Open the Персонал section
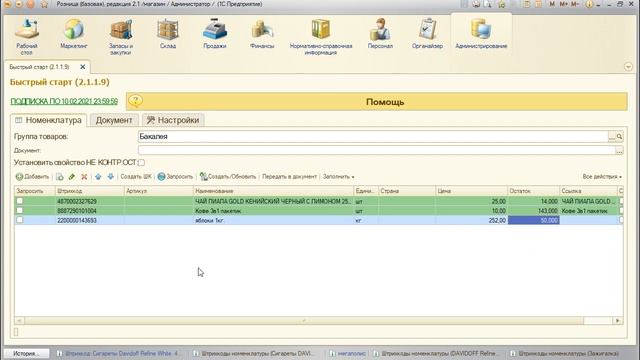The height and width of the screenshot is (360, 640). 380,34
